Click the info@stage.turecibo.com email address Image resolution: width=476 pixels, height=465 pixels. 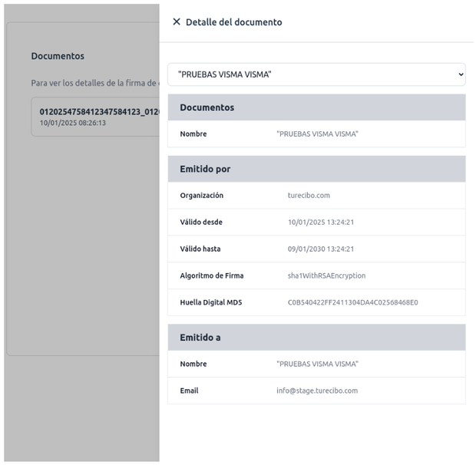click(x=317, y=391)
